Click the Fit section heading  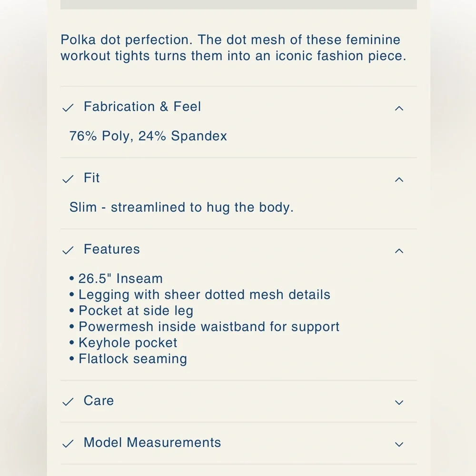92,178
